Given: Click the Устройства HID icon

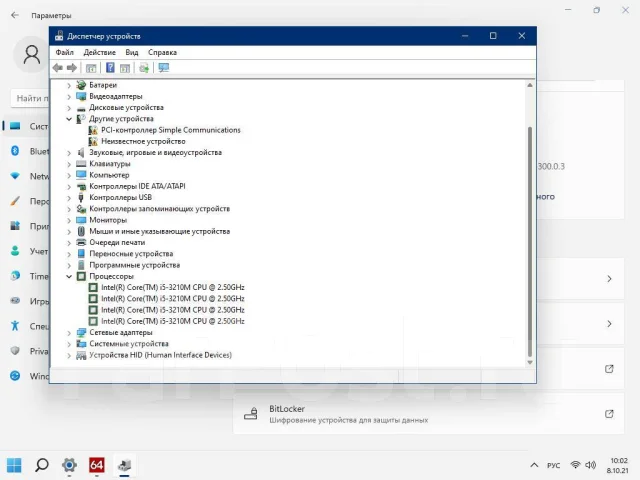Looking at the screenshot, I should click(81, 355).
